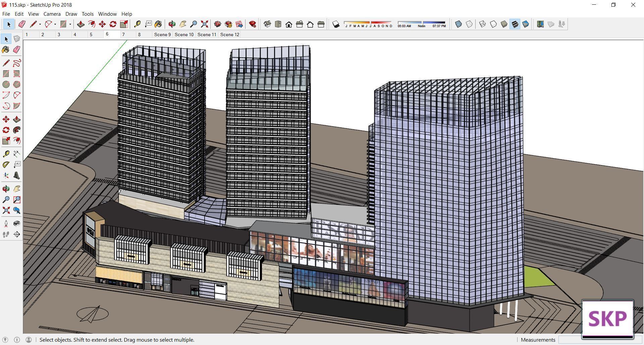Open the Edit menu
644x345 pixels.
pyautogui.click(x=19, y=14)
